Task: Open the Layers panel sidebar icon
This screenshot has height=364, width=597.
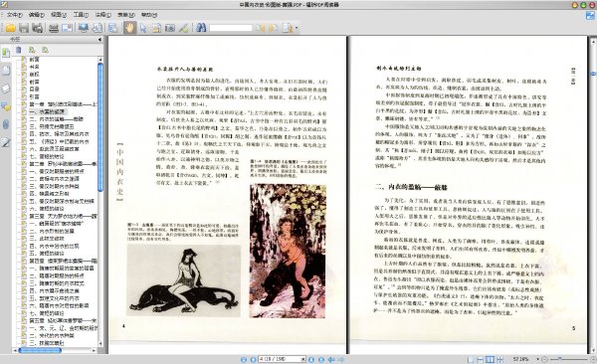Action: click(6, 89)
